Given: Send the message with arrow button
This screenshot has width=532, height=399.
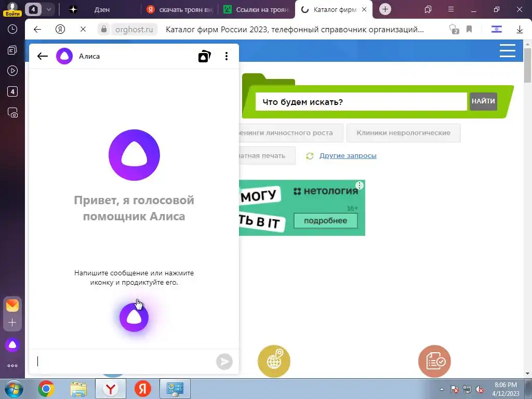Looking at the screenshot, I should click(224, 362).
